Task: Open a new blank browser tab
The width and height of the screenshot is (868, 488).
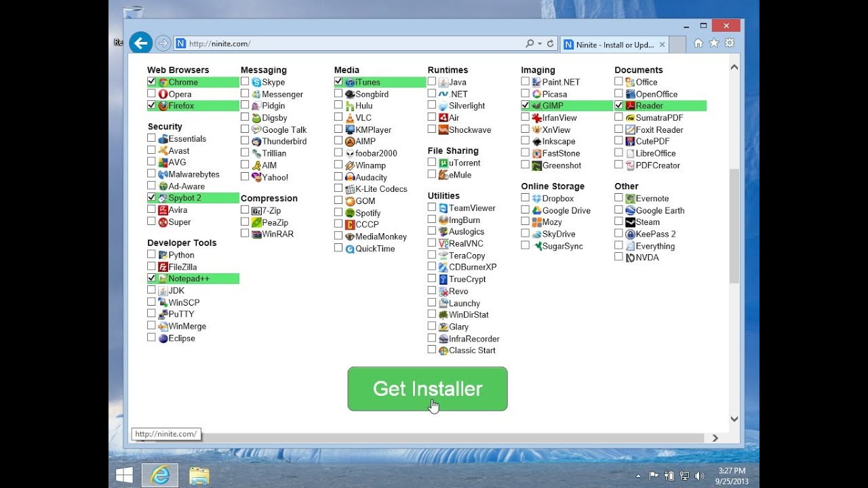Action: (677, 45)
